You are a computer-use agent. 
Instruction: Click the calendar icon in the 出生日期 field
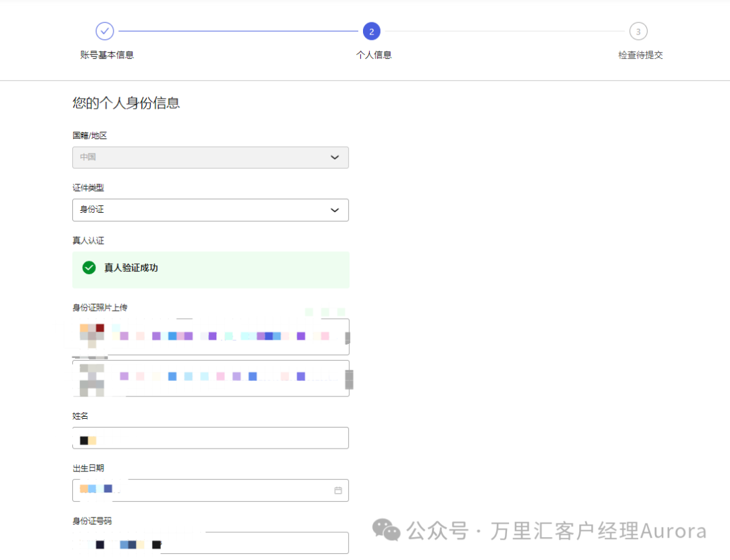pos(338,490)
